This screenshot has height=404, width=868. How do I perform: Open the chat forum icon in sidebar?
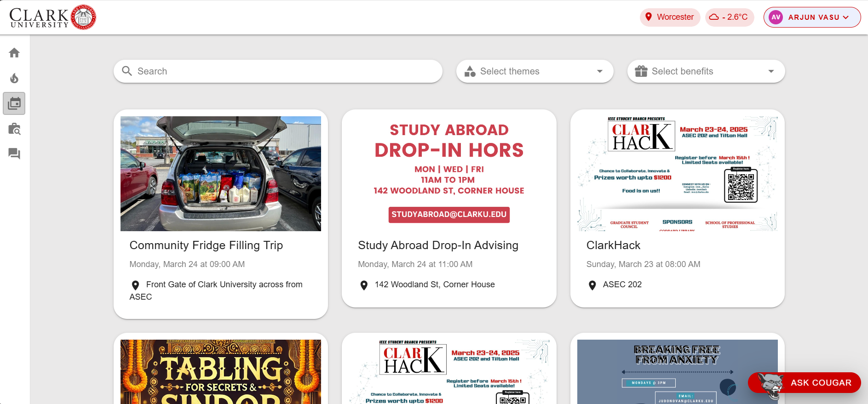[14, 154]
